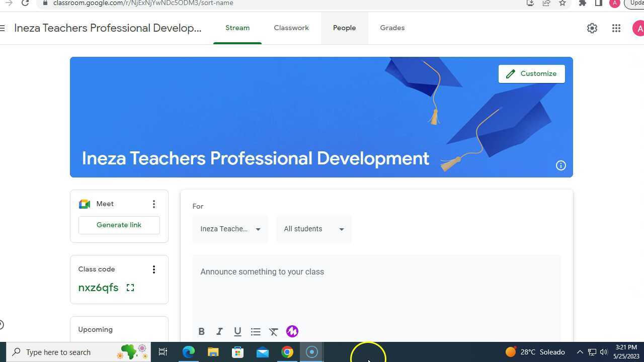Open the class selection dropdown
Viewport: 644px width, 362px height.
230,229
